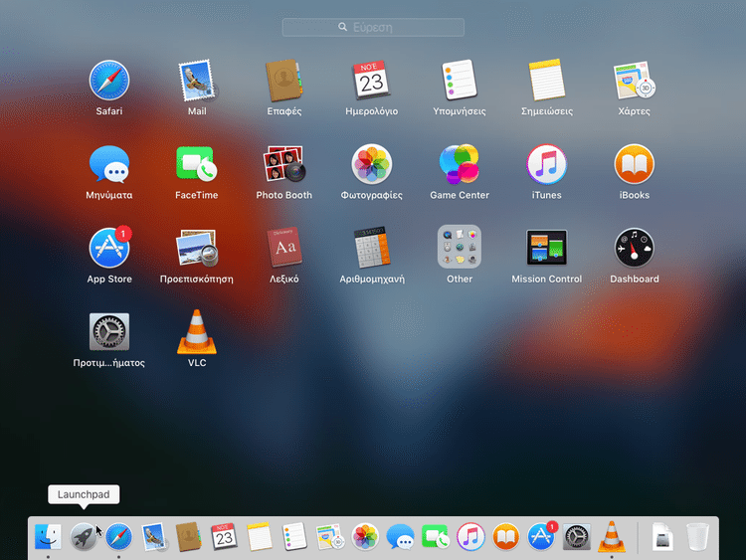This screenshot has width=746, height=560.
Task: Open the Λεξικό dictionary app
Action: pyautogui.click(x=284, y=248)
